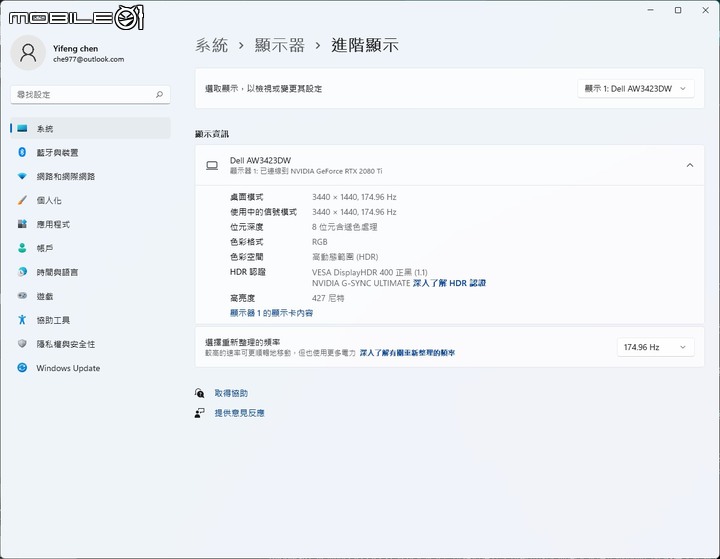Click the RGB color format value
The width and height of the screenshot is (720, 559).
click(x=320, y=242)
